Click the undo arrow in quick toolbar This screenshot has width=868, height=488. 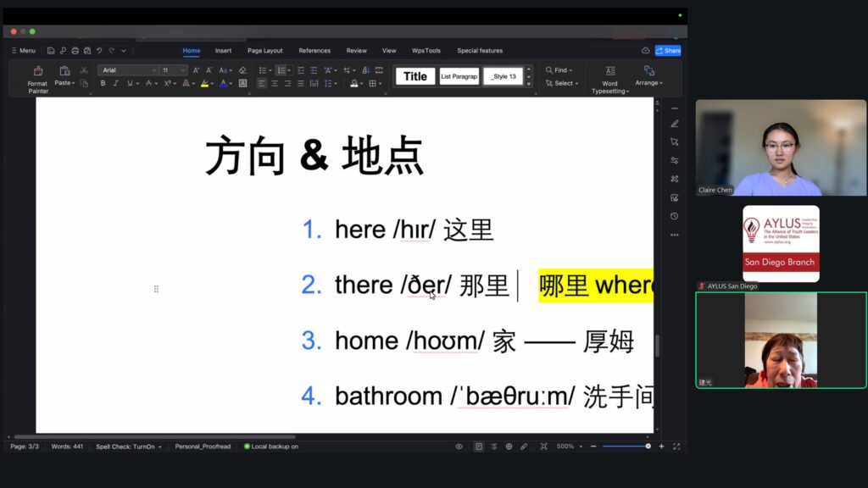click(x=99, y=51)
